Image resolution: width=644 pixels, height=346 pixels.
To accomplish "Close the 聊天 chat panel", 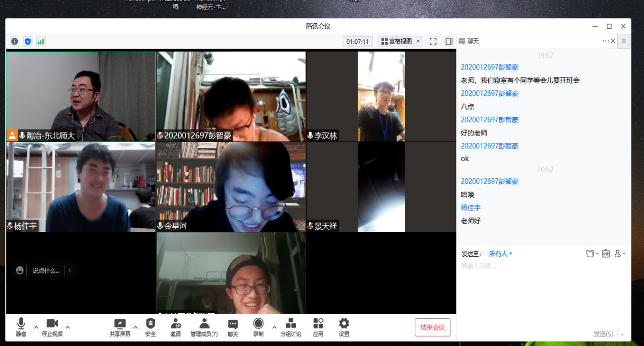I will [613, 41].
